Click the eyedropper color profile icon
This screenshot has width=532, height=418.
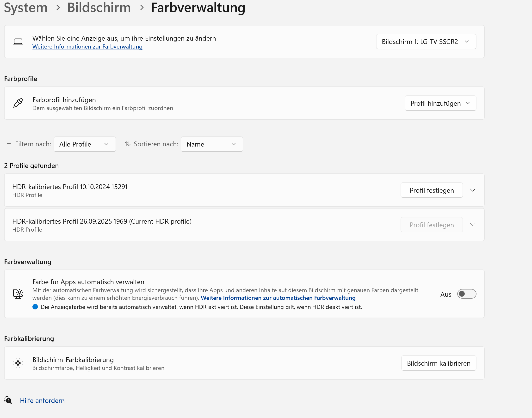pyautogui.click(x=18, y=103)
